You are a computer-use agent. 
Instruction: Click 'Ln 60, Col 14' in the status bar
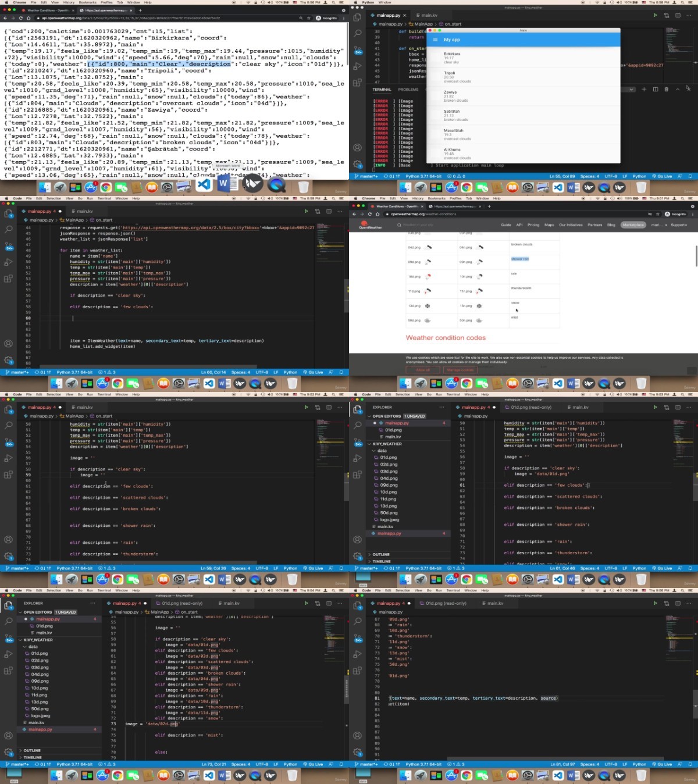coord(213,372)
